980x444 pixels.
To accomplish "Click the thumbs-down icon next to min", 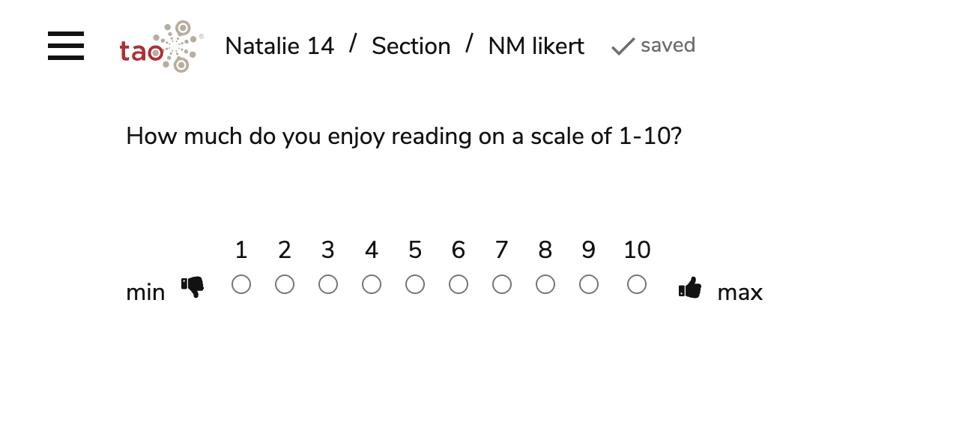I will coord(193,287).
